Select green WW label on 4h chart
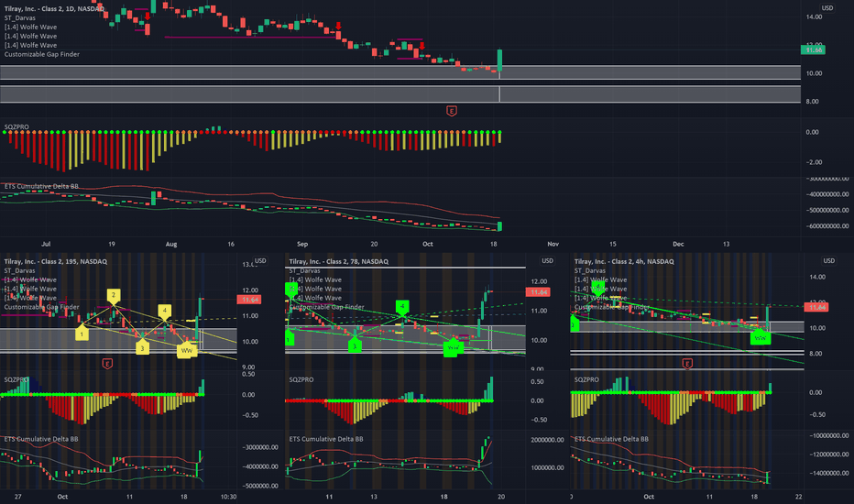 click(761, 338)
